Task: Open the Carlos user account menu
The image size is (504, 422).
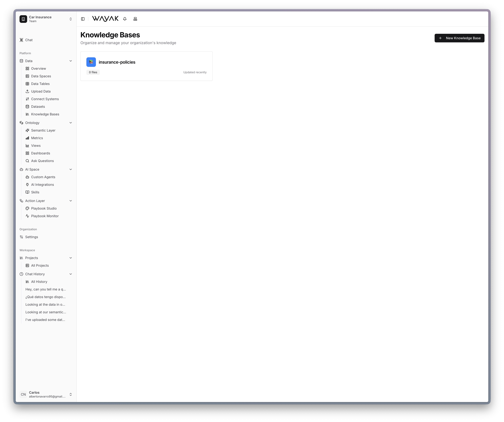Action: click(46, 394)
